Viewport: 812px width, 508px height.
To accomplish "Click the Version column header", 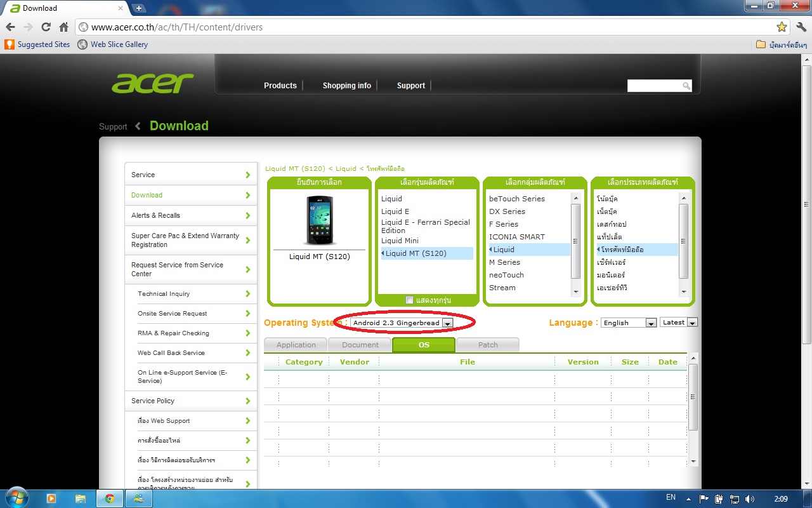I will coord(583,362).
